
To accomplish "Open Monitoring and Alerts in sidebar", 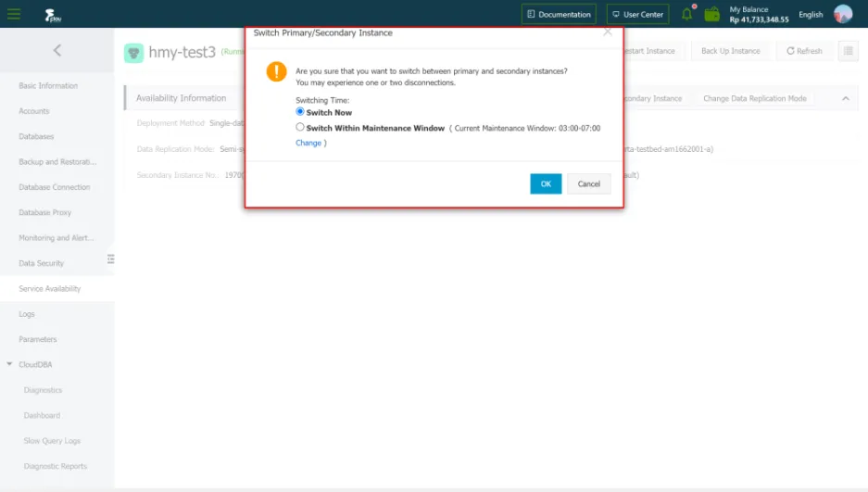I will 57,238.
